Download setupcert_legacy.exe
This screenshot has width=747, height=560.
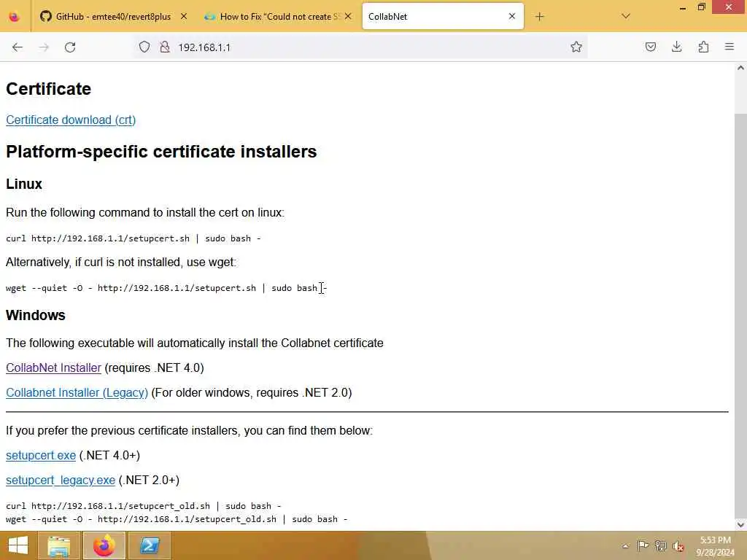pos(61,480)
